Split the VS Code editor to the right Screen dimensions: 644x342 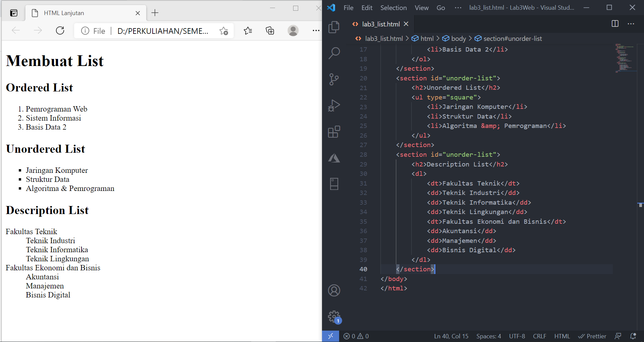615,24
